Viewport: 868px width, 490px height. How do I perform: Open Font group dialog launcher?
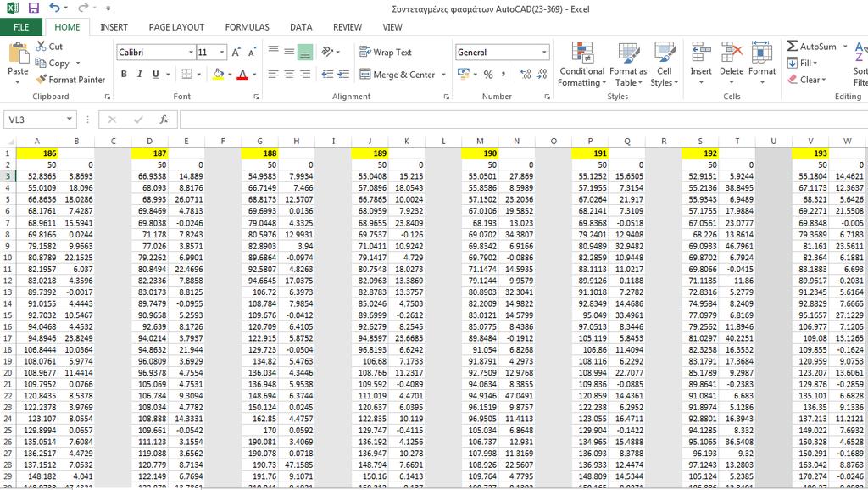pos(256,97)
